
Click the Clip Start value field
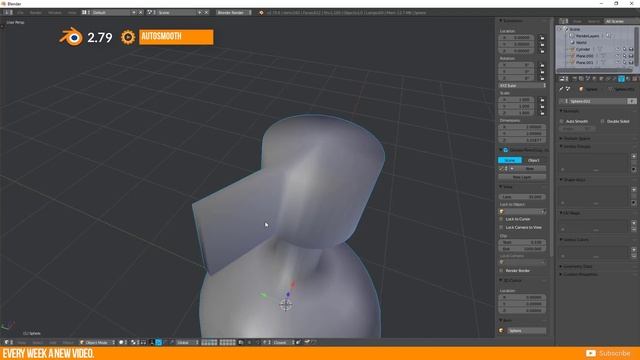point(522,242)
